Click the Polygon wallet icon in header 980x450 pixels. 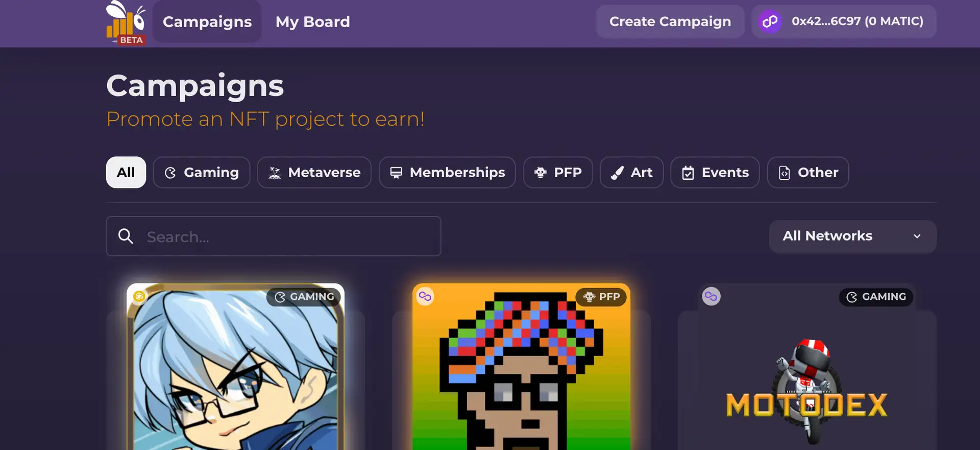coord(770,21)
